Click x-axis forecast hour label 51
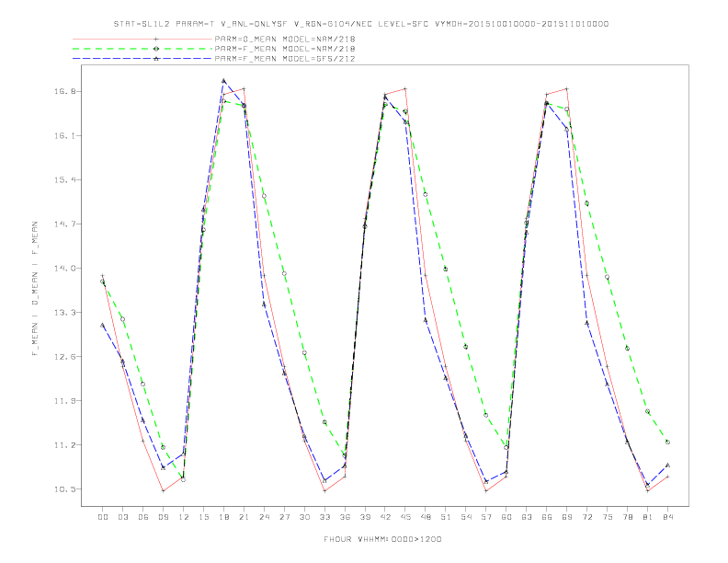This screenshot has width=728, height=563. 446,517
